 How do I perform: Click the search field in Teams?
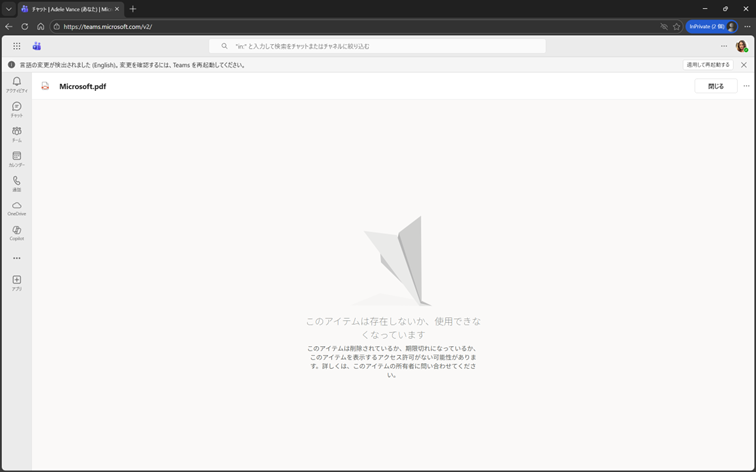click(x=378, y=46)
